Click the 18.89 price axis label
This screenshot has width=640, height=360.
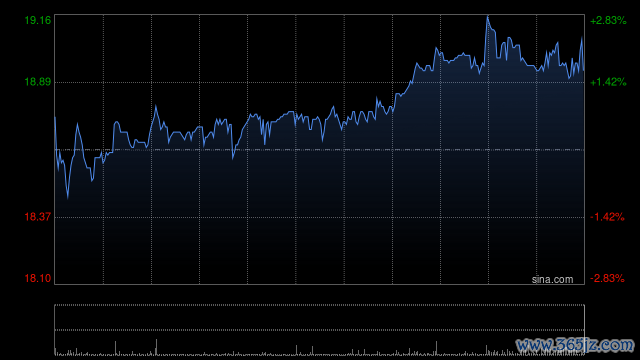pos(38,82)
